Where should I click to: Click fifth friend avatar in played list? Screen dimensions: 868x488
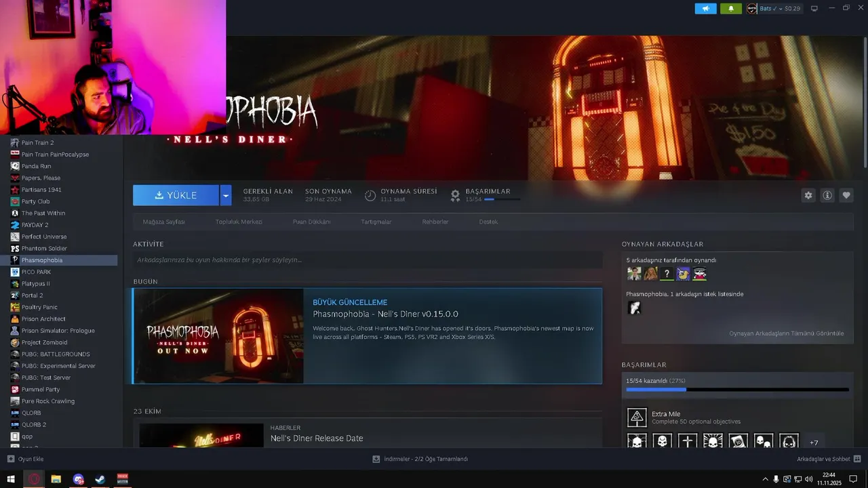pos(700,274)
